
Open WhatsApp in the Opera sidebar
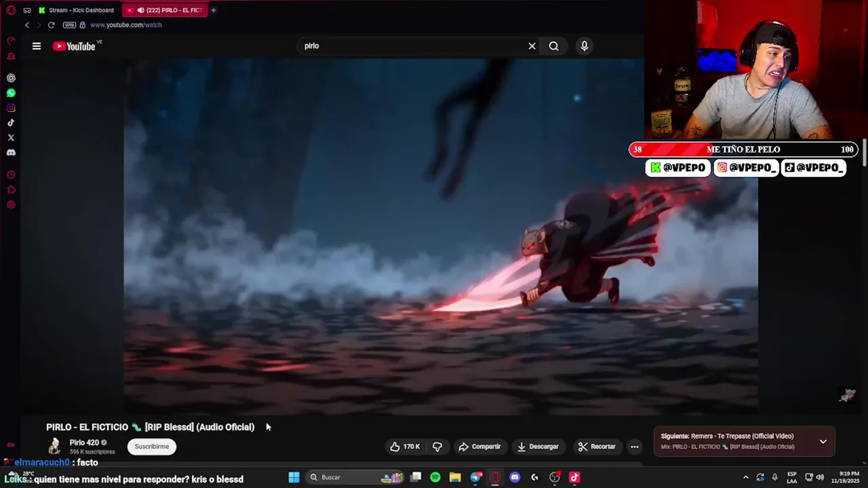(x=11, y=93)
